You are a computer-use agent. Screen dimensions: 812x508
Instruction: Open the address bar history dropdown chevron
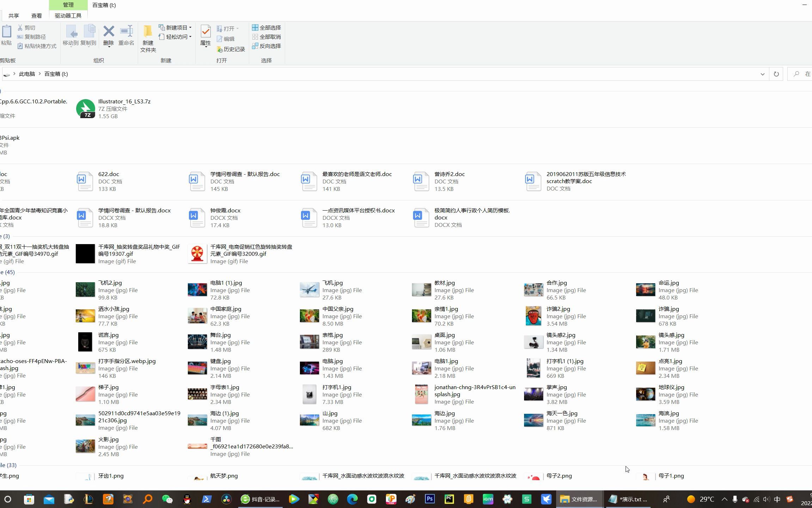coord(762,74)
